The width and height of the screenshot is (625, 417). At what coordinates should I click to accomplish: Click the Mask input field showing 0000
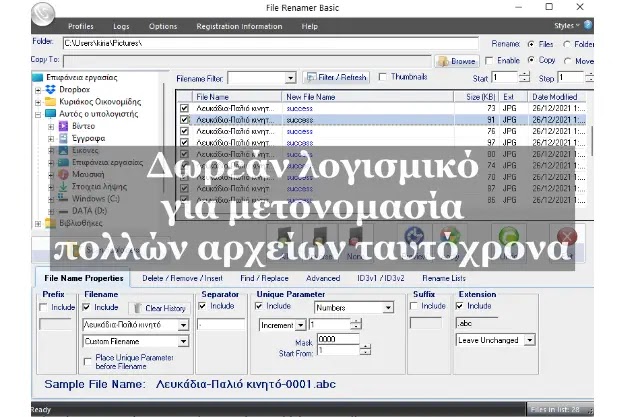point(338,339)
